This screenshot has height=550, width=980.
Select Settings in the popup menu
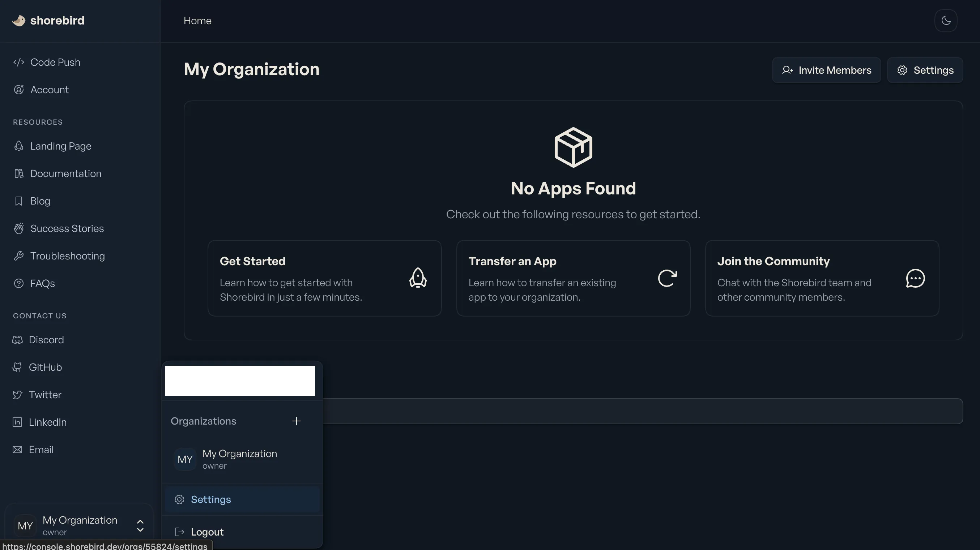(x=242, y=499)
